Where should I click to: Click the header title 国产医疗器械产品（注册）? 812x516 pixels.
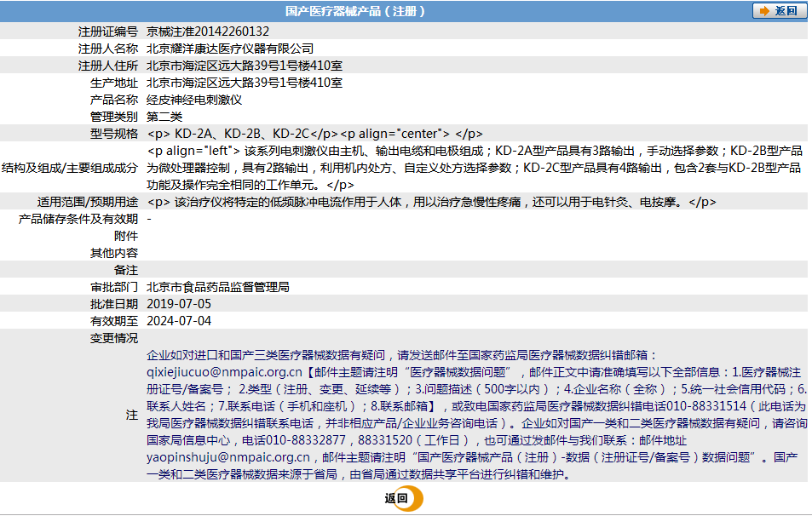tap(355, 11)
